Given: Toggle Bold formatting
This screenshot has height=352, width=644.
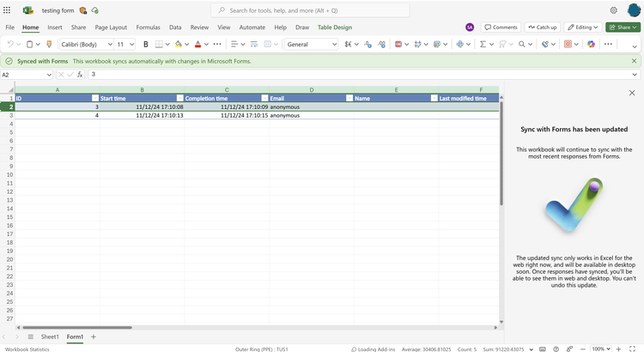Looking at the screenshot, I should 145,44.
